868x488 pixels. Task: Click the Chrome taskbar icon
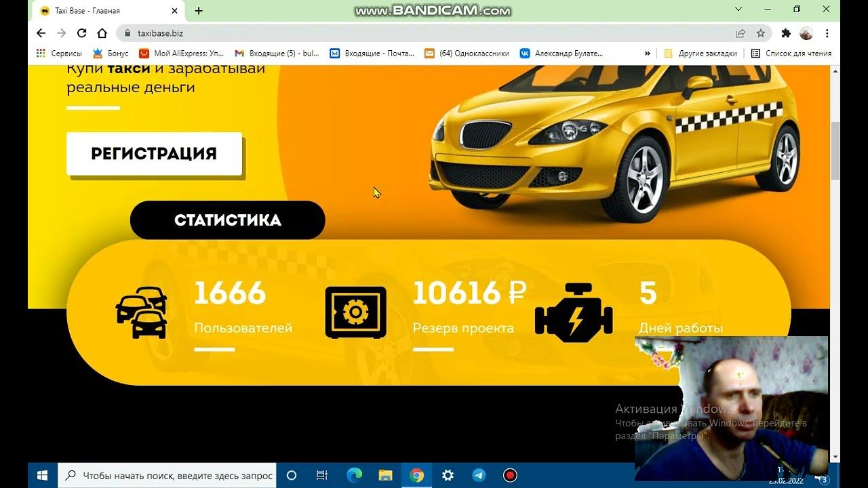416,476
